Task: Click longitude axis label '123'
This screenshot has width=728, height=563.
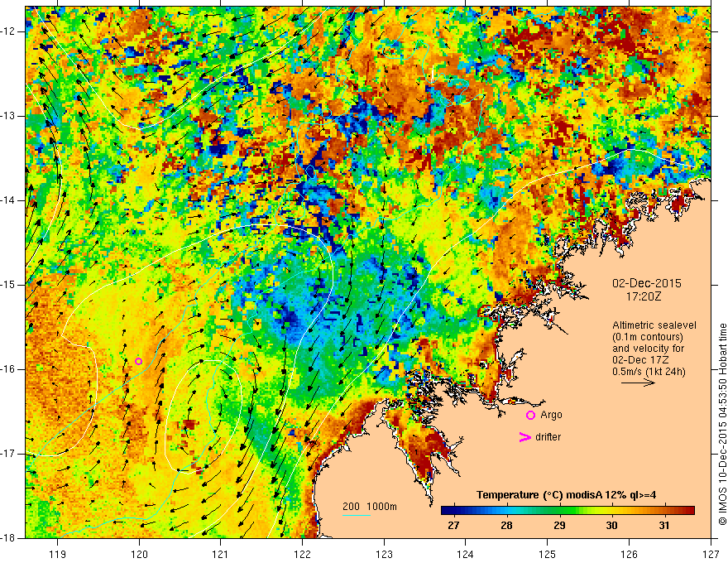Action: (x=384, y=554)
